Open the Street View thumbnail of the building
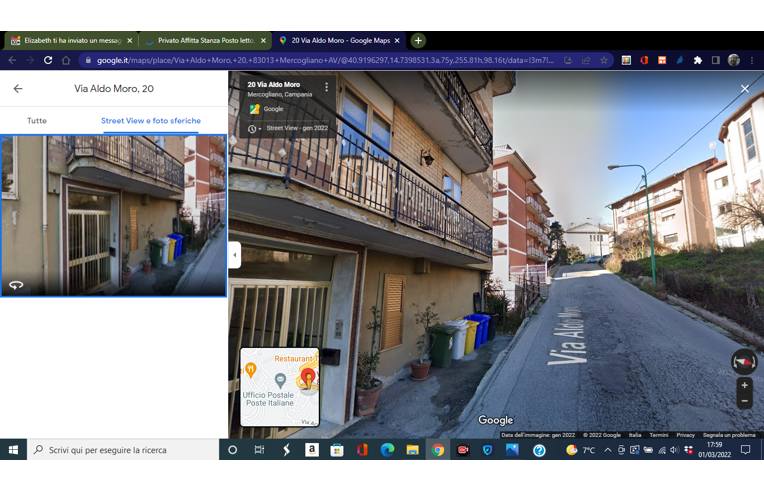The width and height of the screenshot is (764, 492). (x=114, y=216)
